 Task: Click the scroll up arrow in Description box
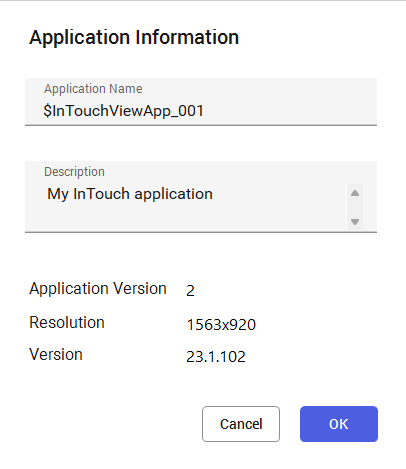(355, 193)
